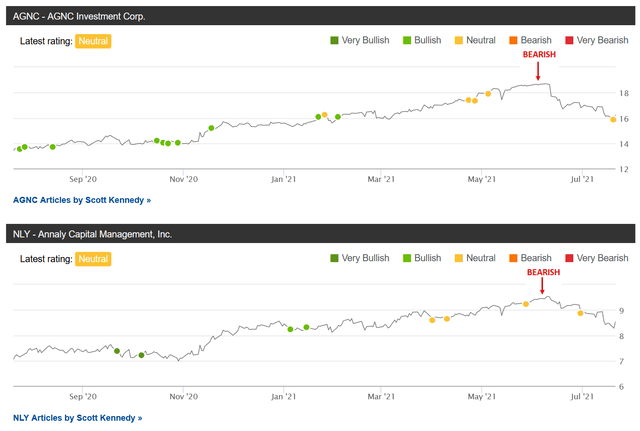Click Nov '20 axis label on AGNC chart
This screenshot has height=431, width=640.
tap(184, 179)
